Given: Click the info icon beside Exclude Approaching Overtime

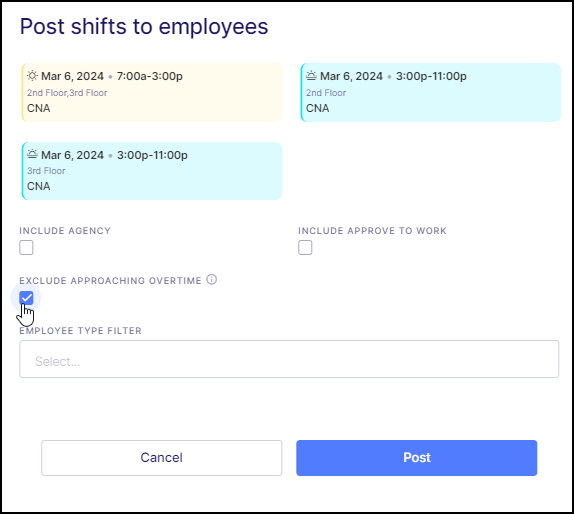Looking at the screenshot, I should click(x=212, y=280).
